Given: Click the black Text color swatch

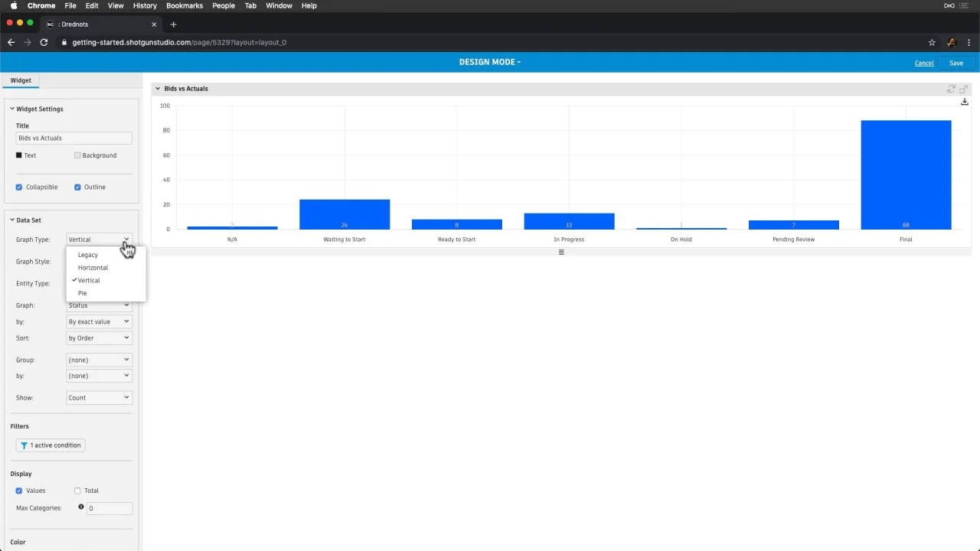Looking at the screenshot, I should [19, 155].
